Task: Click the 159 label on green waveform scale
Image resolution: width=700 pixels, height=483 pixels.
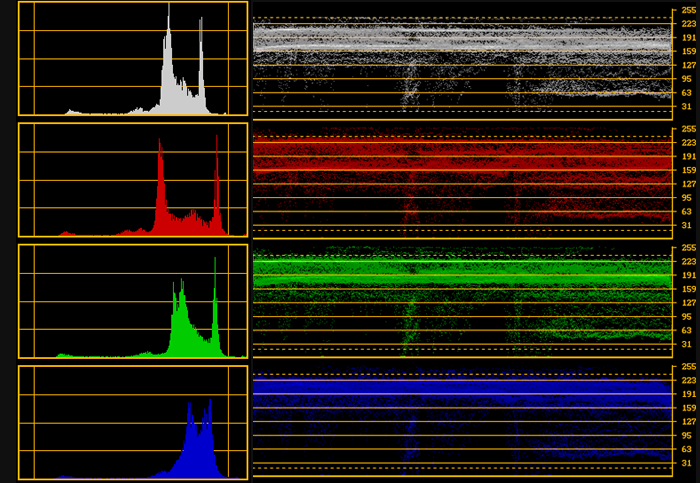Action: click(689, 289)
